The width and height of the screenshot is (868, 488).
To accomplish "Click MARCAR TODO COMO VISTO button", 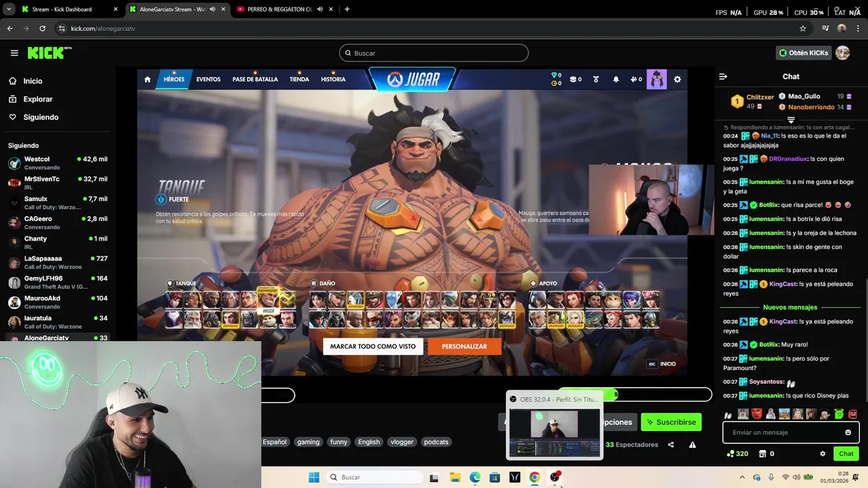I will point(373,346).
